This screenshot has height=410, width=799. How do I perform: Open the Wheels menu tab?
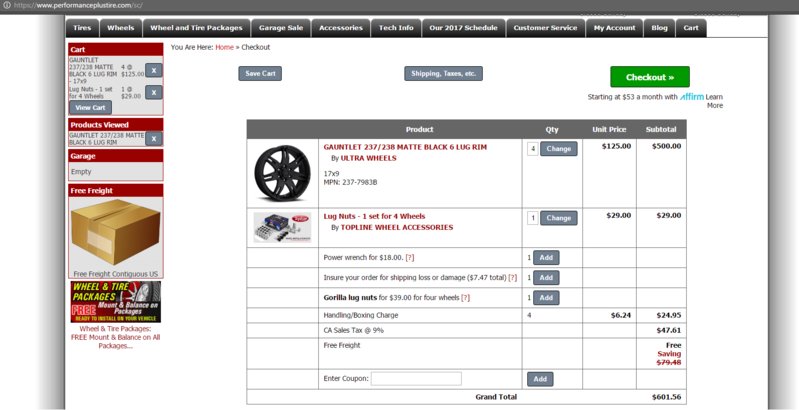click(x=121, y=28)
